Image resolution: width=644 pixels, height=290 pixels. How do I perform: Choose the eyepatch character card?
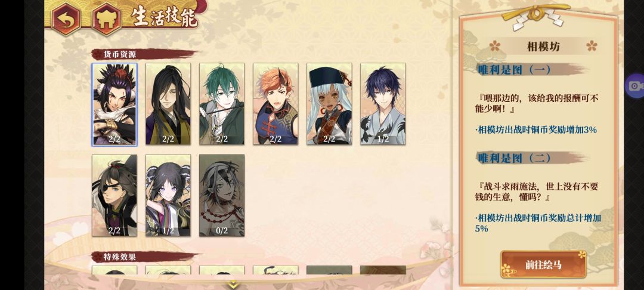point(114,196)
